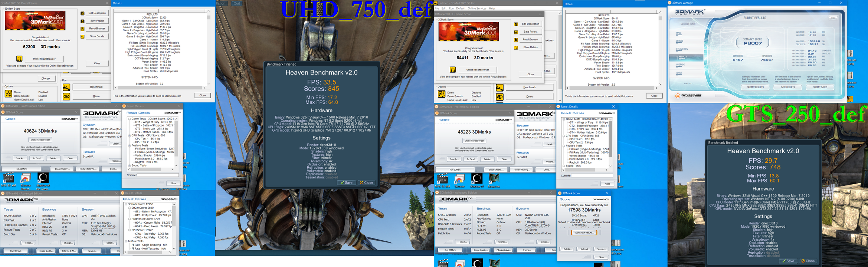868x267 pixels.
Task: Collapse the HDR/SM3.0 Score: 6729 tree node
Action: [130, 219]
